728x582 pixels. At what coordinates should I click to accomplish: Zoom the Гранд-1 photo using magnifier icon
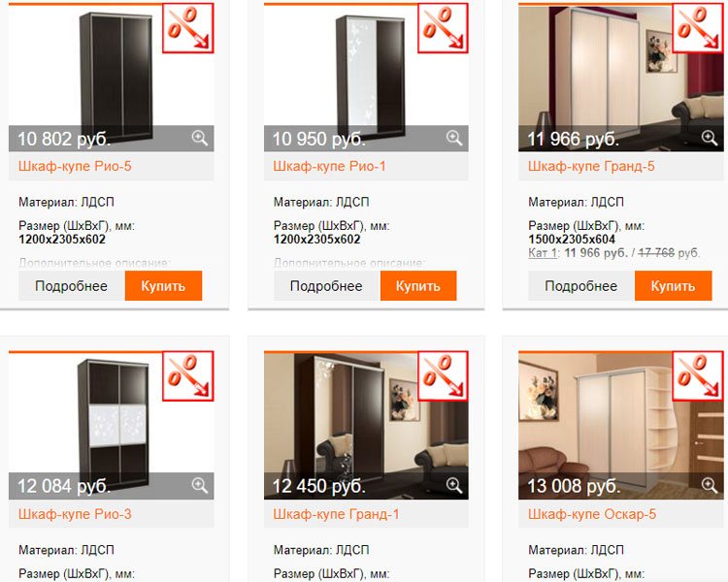[454, 485]
